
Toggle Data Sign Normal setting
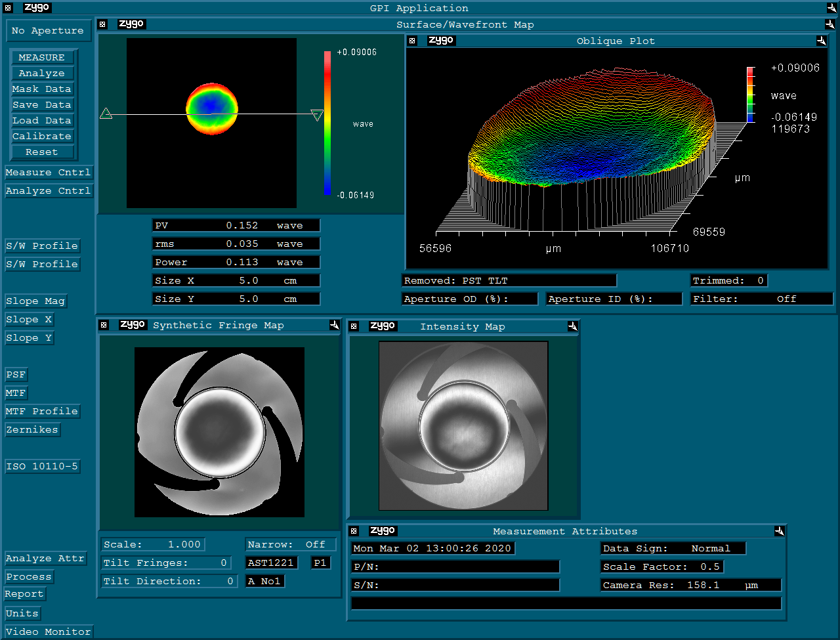[x=673, y=548]
